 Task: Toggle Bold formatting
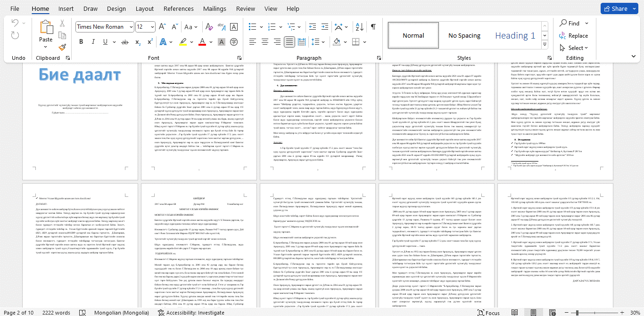click(81, 42)
